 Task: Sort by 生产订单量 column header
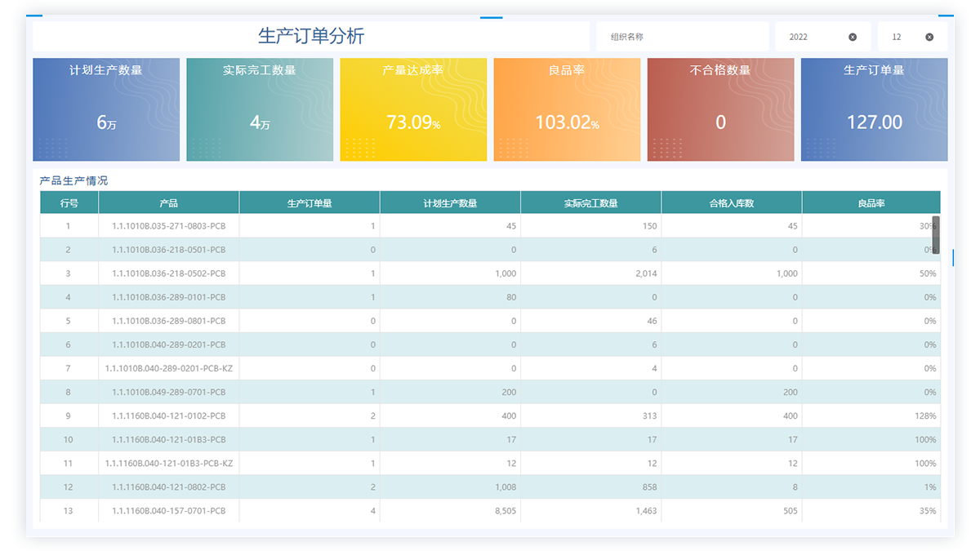coord(310,203)
